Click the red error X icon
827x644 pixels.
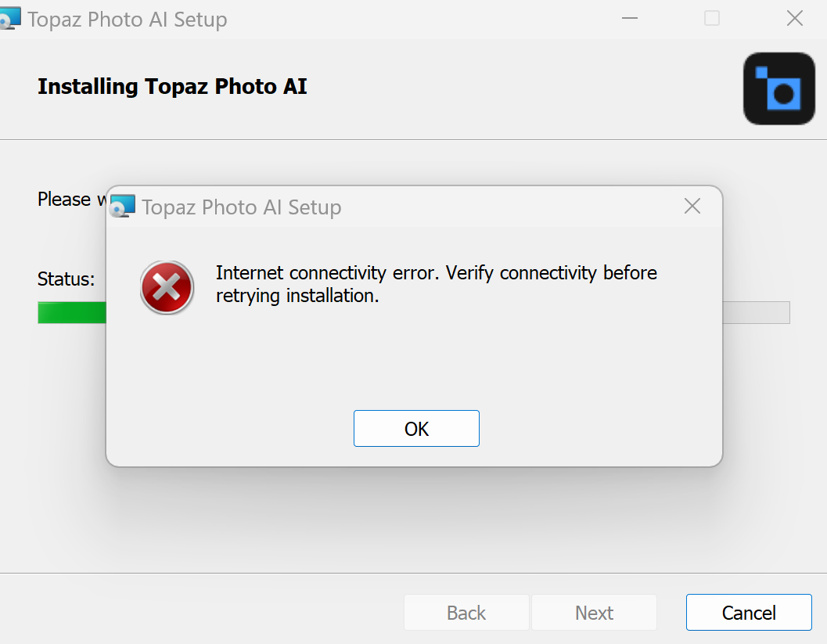(167, 287)
